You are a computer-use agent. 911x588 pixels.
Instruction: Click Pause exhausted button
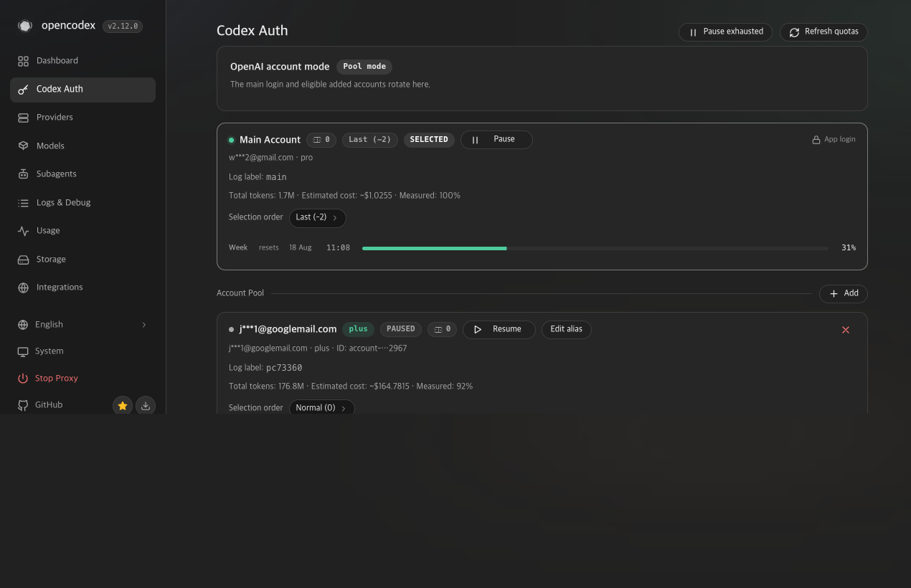[x=725, y=32]
